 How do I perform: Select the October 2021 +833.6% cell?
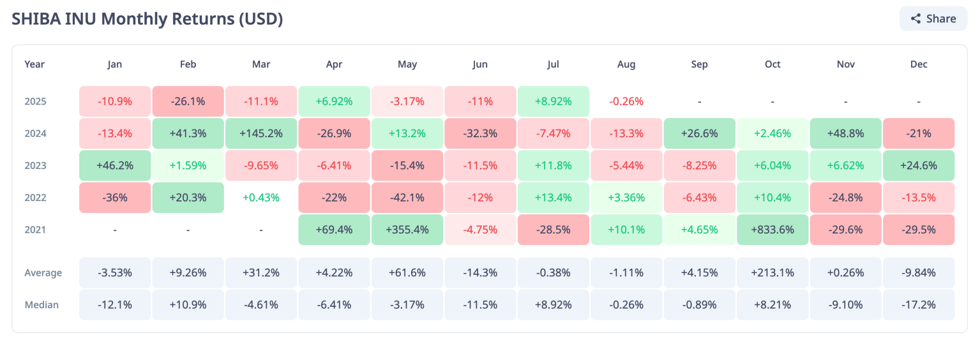pos(773,230)
